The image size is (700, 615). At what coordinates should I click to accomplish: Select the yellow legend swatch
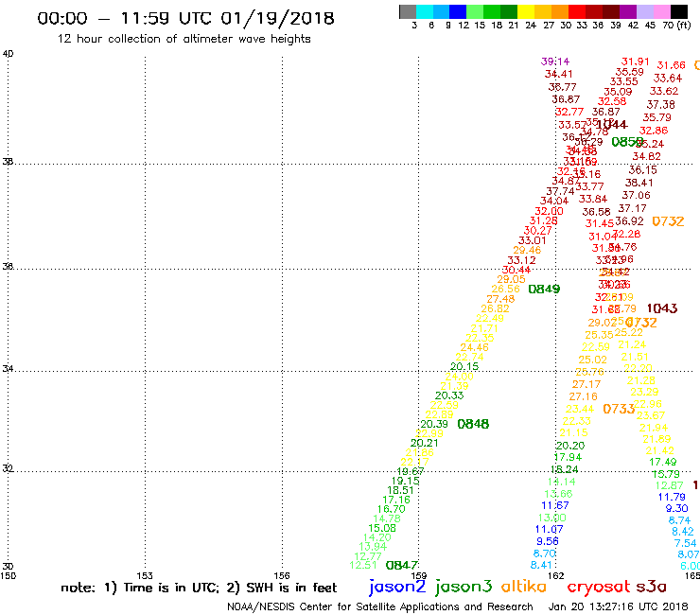pyautogui.click(x=526, y=11)
